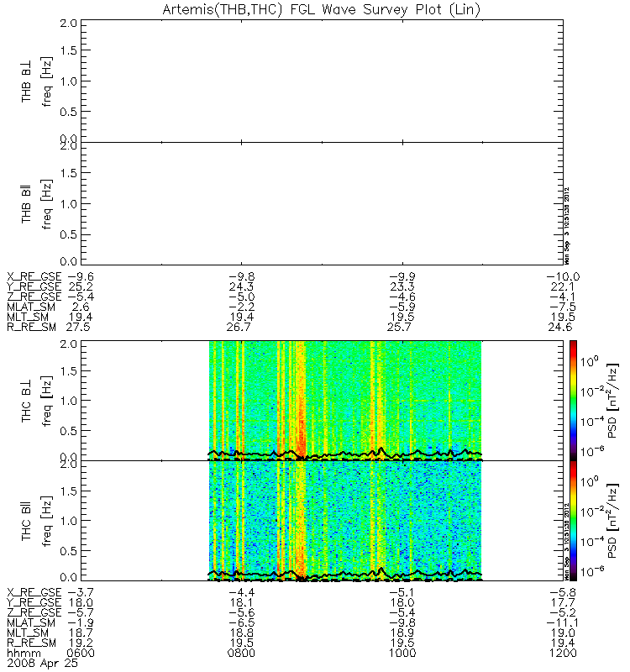This screenshot has height=672, width=630.
Task: Click the THB X value '-10.0'
Action: pyautogui.click(x=563, y=276)
